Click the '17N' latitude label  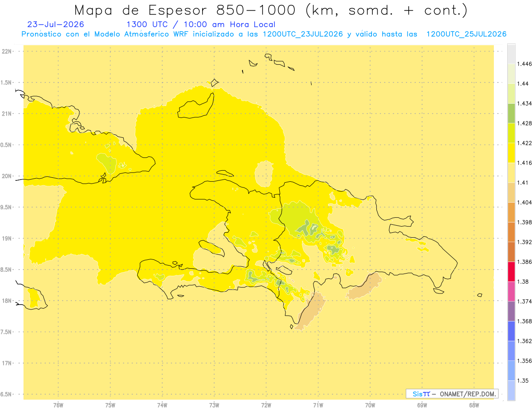pos(7,363)
